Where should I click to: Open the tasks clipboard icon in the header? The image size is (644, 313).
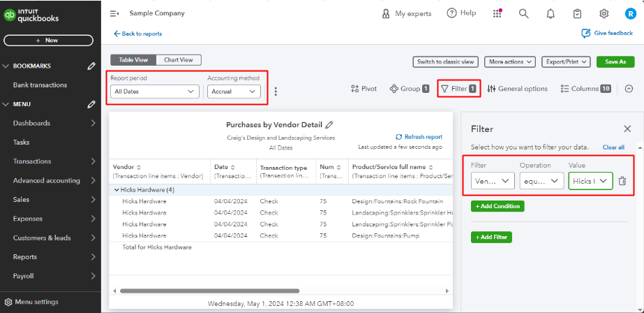(577, 13)
